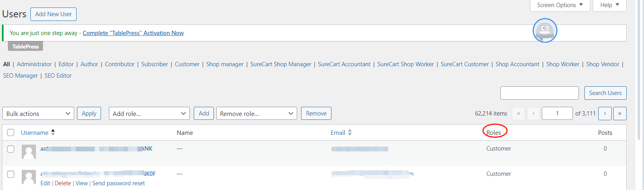Click the first user's avatar thumbnail

[29, 152]
